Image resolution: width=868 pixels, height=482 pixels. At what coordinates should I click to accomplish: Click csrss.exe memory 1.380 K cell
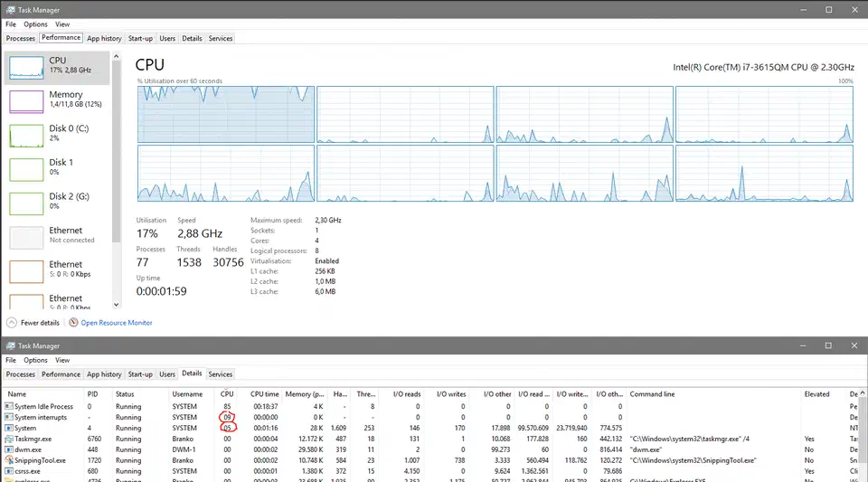(x=310, y=471)
